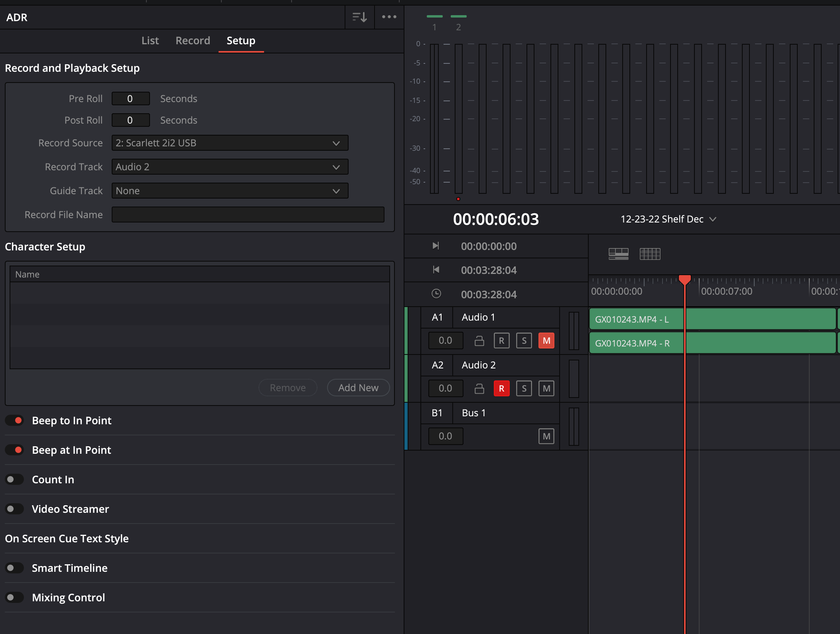Select the A1 track header label
Viewport: 840px width, 634px height.
(437, 317)
